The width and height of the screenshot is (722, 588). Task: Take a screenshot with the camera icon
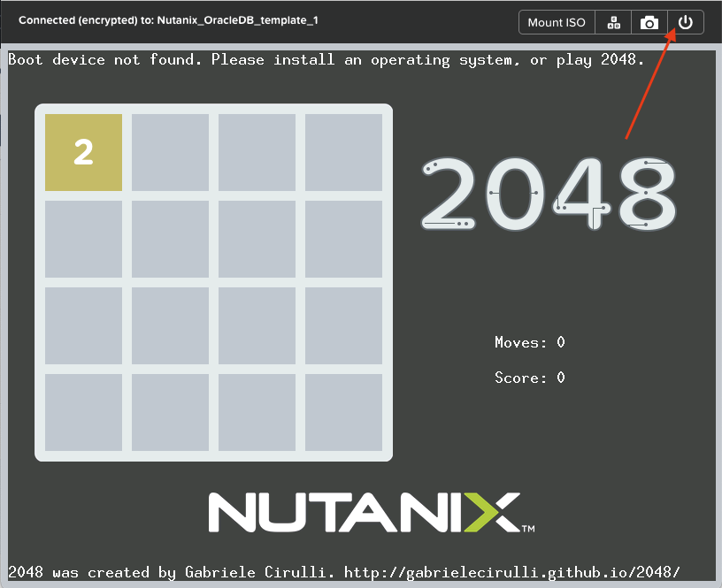(649, 22)
